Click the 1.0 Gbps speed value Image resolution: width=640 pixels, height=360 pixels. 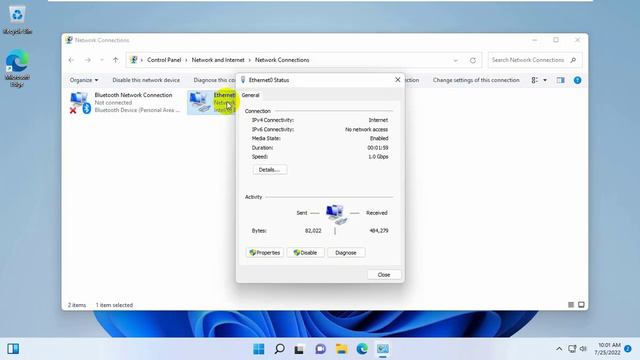coord(378,157)
